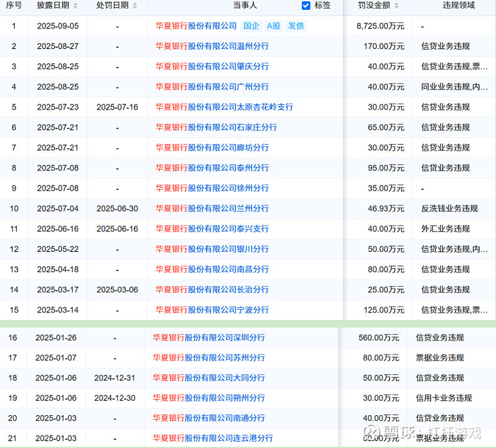
Task: Select the 46.93万元 penalty amount
Action: coord(386,208)
